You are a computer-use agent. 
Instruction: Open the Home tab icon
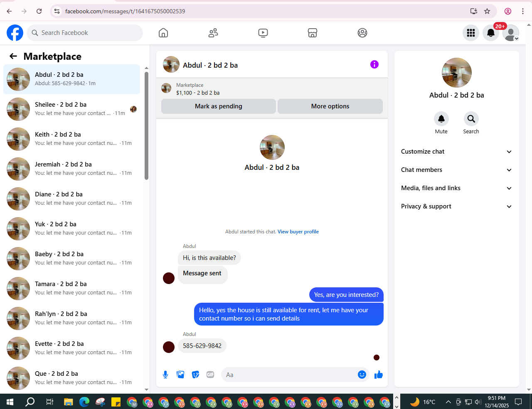[163, 33]
